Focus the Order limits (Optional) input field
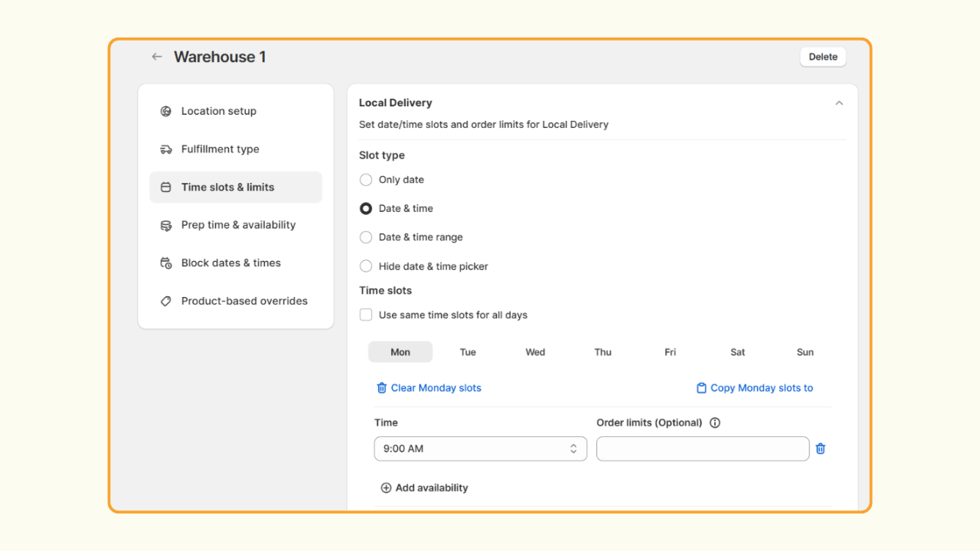This screenshot has width=980, height=551. (703, 448)
